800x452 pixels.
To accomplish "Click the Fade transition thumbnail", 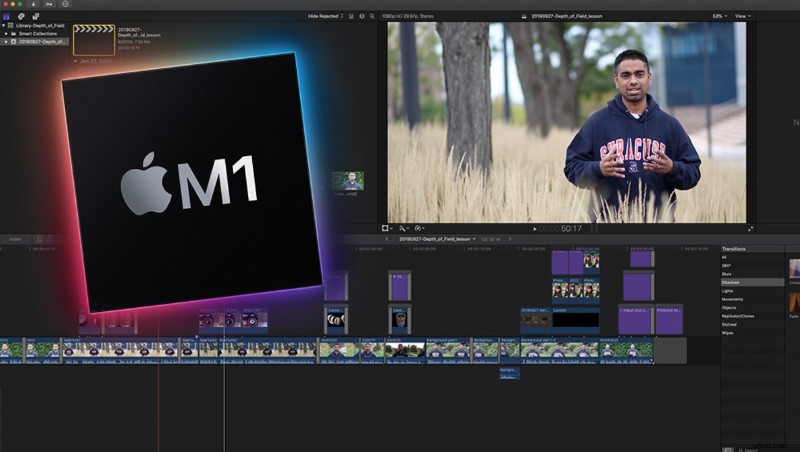I will pyautogui.click(x=794, y=302).
